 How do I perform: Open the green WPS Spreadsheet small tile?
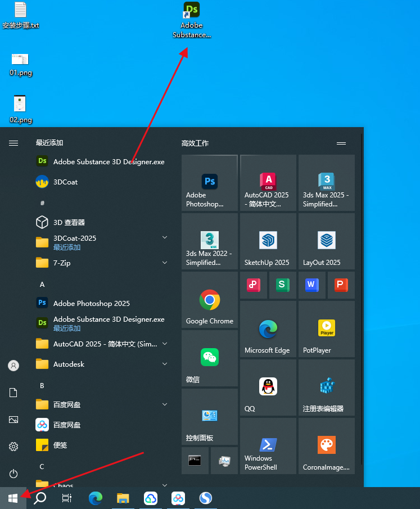click(283, 285)
